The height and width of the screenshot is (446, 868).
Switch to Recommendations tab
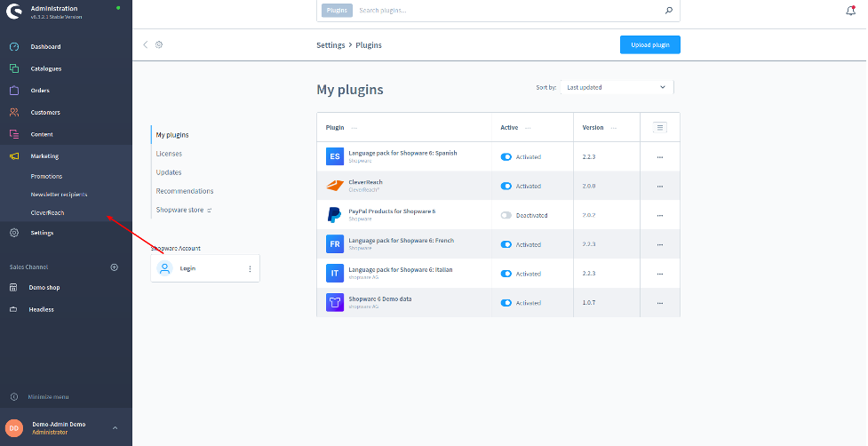(x=184, y=191)
